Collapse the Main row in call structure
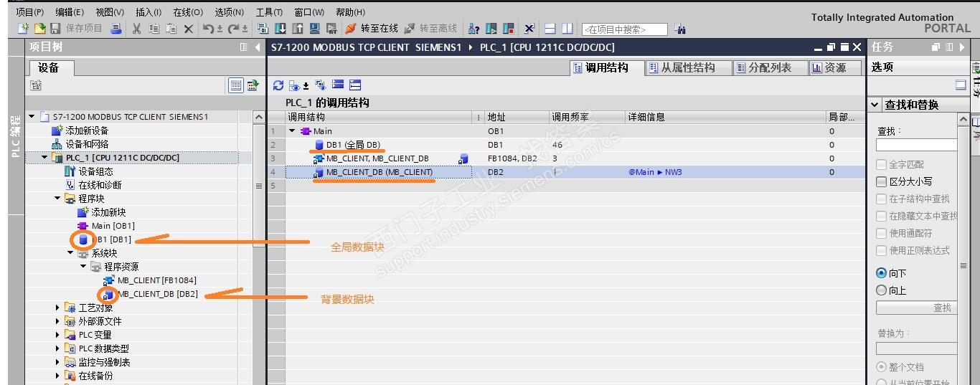The height and width of the screenshot is (385, 980). 292,131
